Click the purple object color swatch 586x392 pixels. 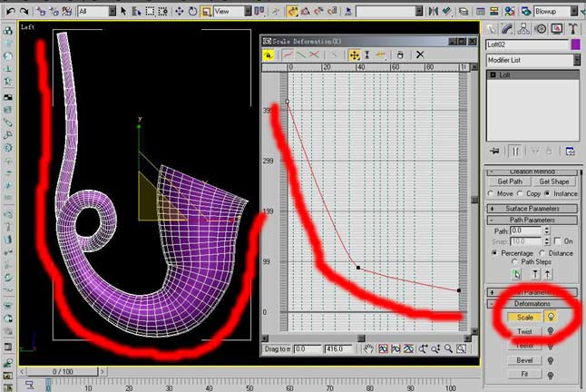575,44
